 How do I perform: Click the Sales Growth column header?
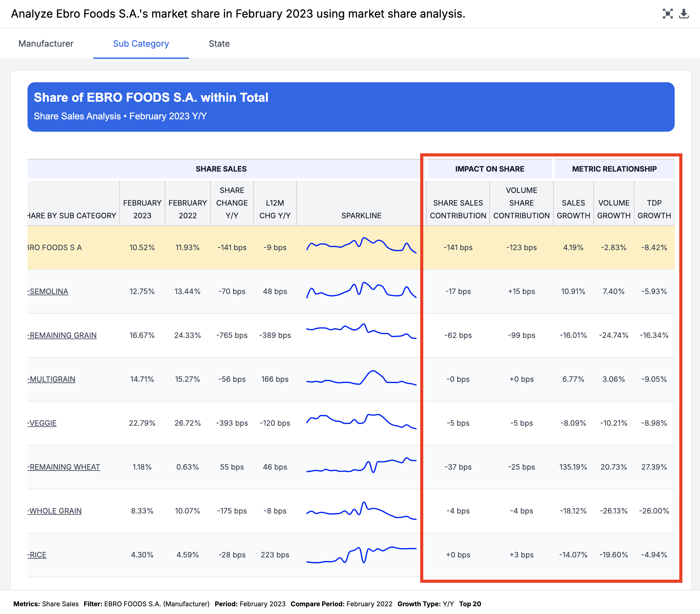(x=573, y=209)
